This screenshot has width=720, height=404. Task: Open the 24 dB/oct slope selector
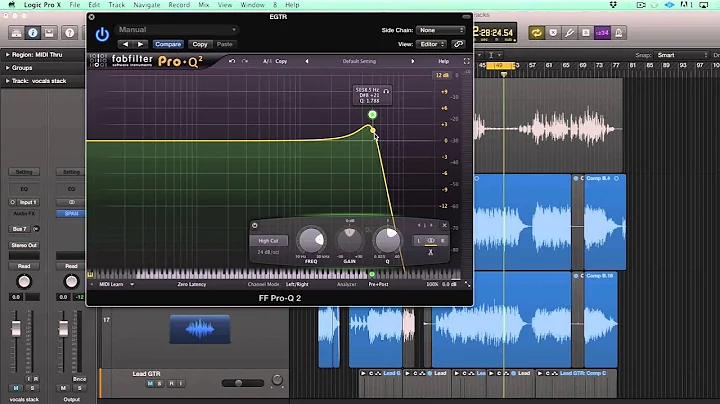point(268,252)
